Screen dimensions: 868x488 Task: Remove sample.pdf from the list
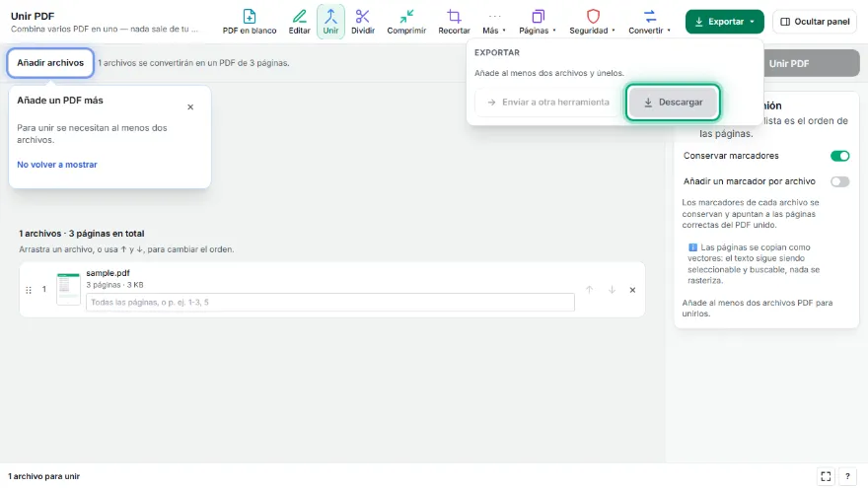(x=632, y=290)
